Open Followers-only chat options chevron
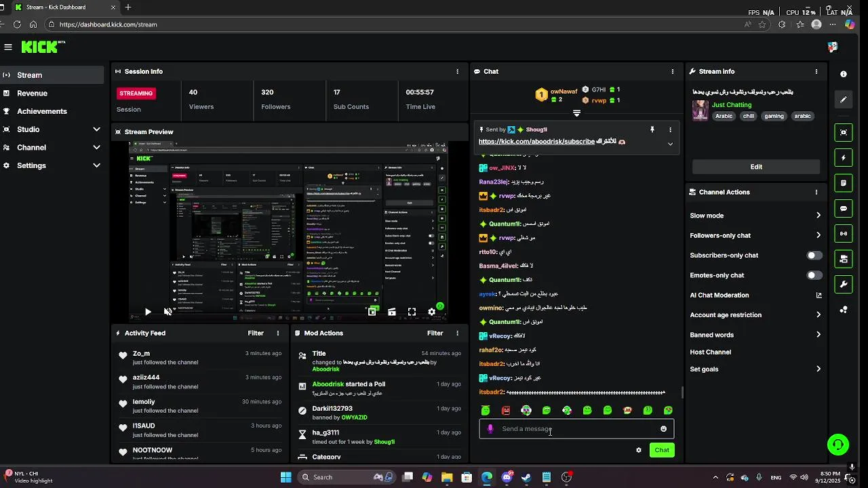The height and width of the screenshot is (488, 868). click(x=818, y=235)
